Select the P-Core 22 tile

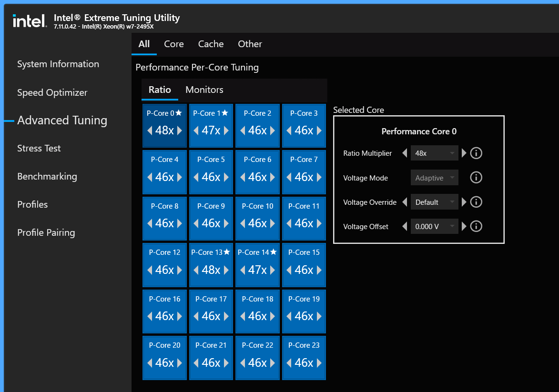[x=257, y=358]
